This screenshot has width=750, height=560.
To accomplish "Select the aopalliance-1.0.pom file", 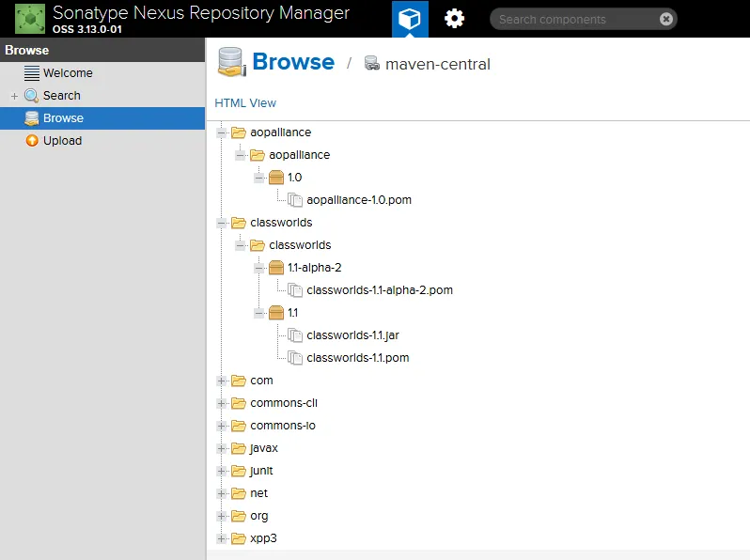I will 359,200.
